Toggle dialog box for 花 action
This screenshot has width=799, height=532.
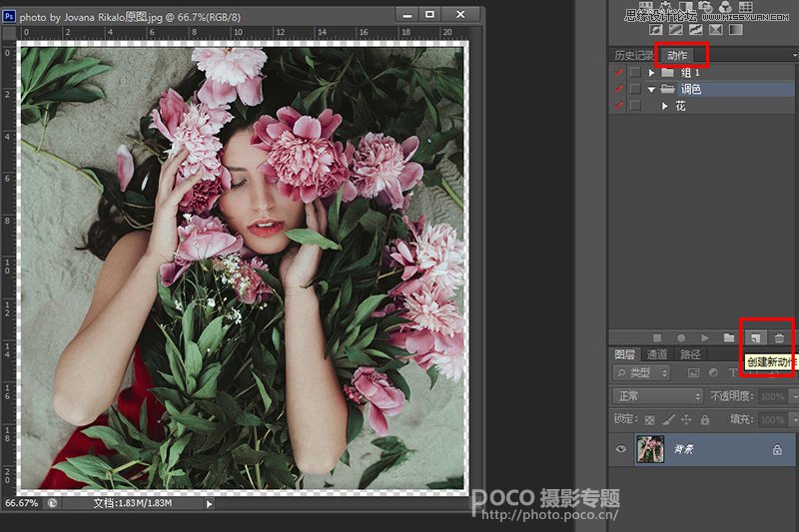635,106
